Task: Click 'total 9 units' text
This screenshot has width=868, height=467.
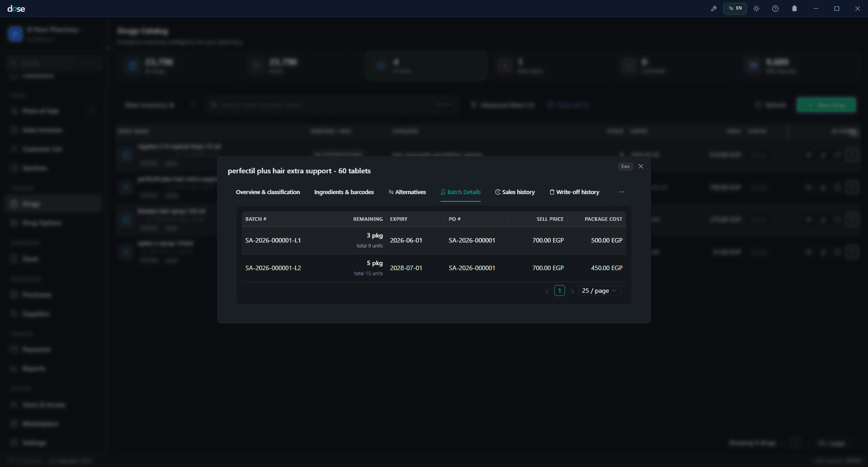Action: pos(370,246)
